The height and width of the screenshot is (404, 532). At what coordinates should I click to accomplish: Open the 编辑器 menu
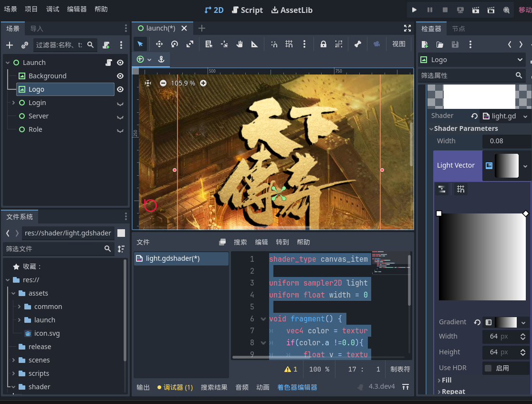point(77,9)
